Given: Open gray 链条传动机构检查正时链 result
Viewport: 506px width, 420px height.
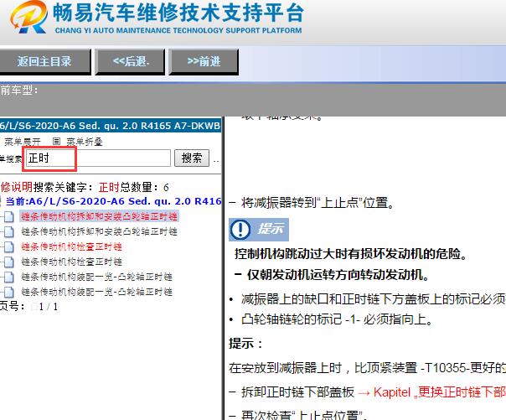Looking at the screenshot, I should tap(72, 262).
